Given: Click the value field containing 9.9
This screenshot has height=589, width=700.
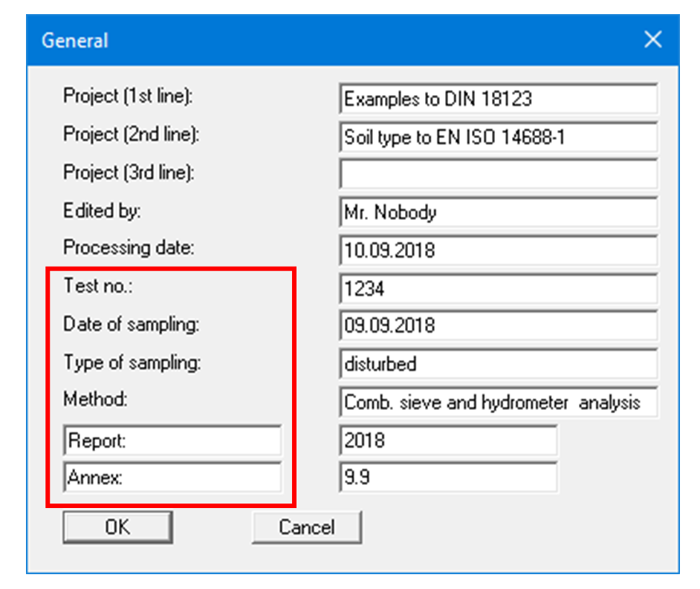Looking at the screenshot, I should pos(448,478).
